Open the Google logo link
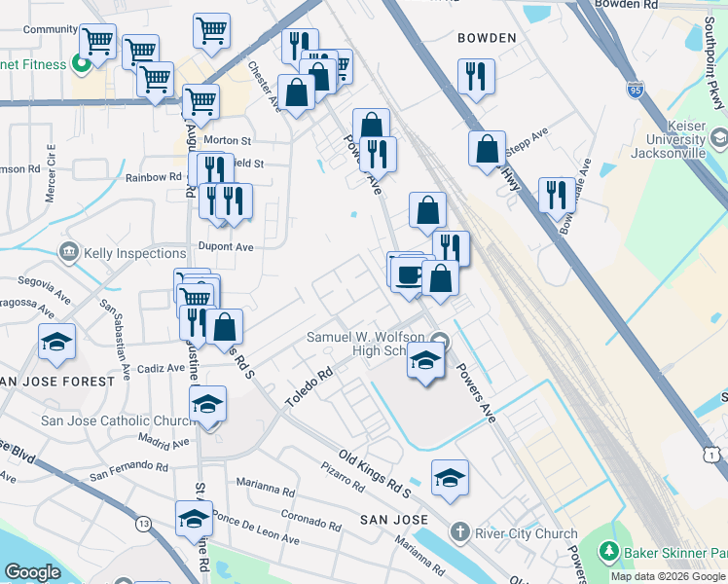 (x=32, y=573)
